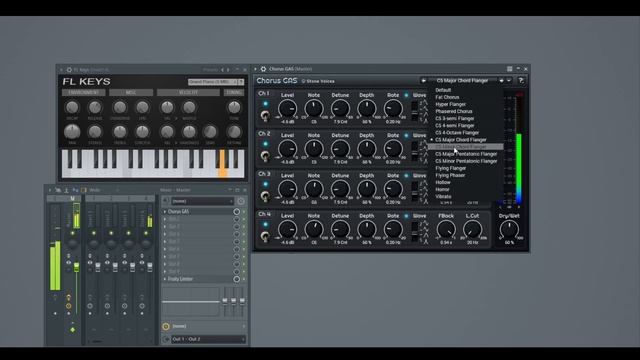Click the MISC section header in FL Keys

(x=131, y=93)
